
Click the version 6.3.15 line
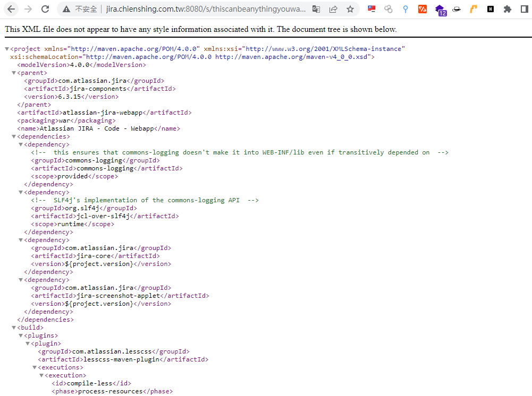click(x=72, y=97)
